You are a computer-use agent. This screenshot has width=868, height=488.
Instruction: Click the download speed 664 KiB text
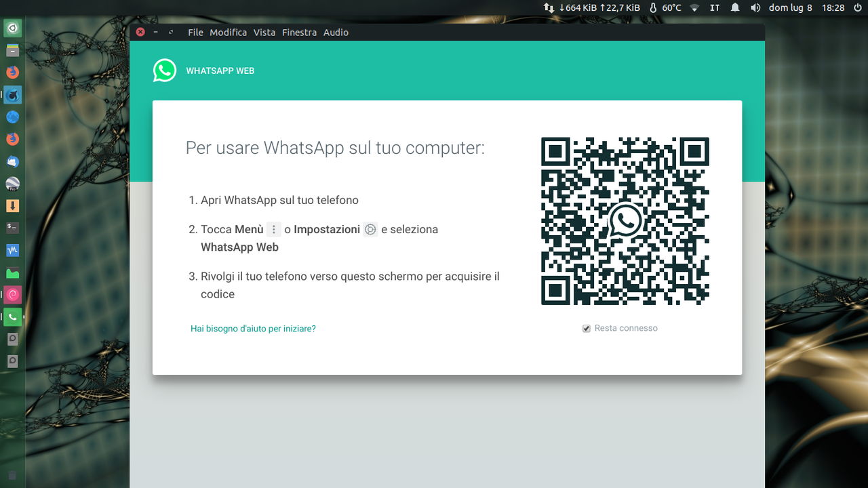[578, 7]
